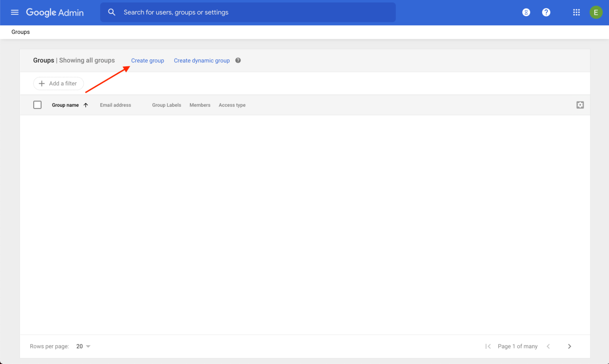This screenshot has height=364, width=609.
Task: Toggle the group name sort order
Action: 85,105
